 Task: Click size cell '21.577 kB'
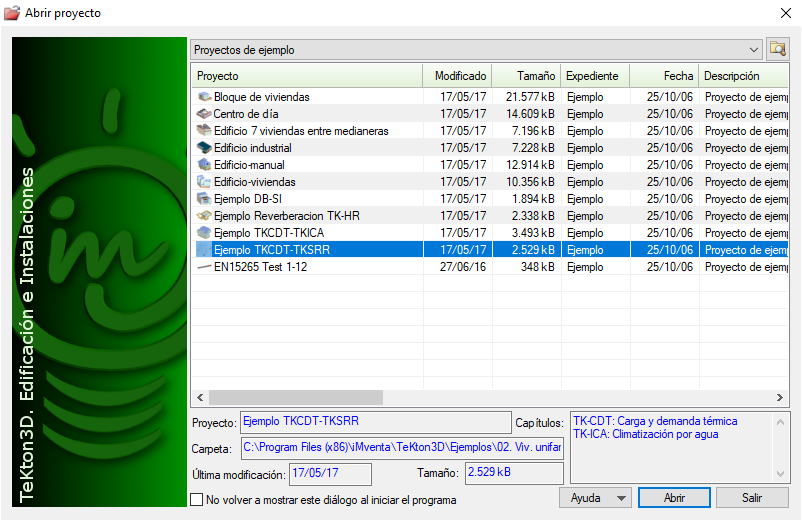click(x=530, y=97)
